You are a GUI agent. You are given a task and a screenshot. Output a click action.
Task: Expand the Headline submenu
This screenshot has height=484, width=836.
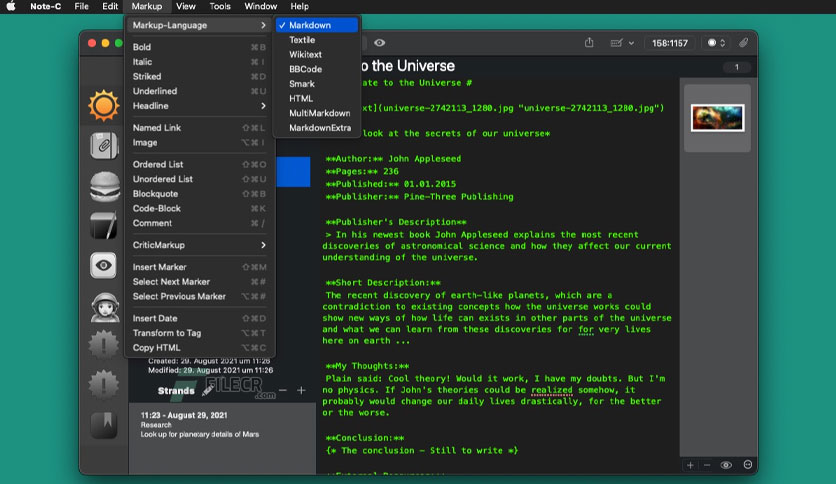coord(199,106)
